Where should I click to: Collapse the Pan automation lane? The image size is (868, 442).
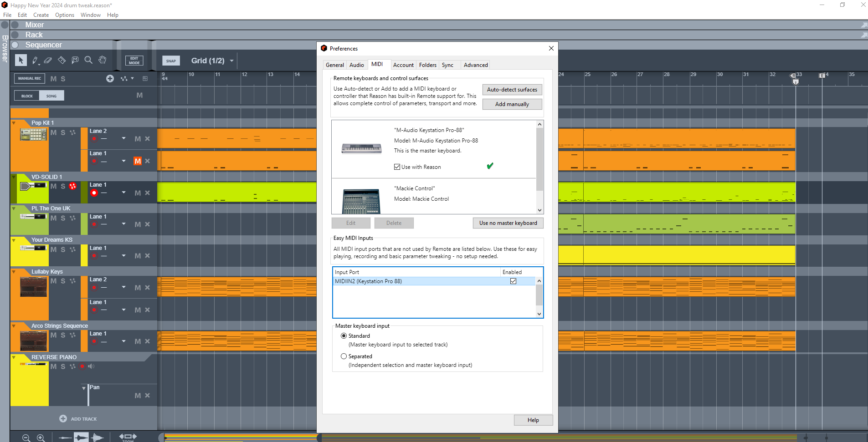pyautogui.click(x=84, y=388)
